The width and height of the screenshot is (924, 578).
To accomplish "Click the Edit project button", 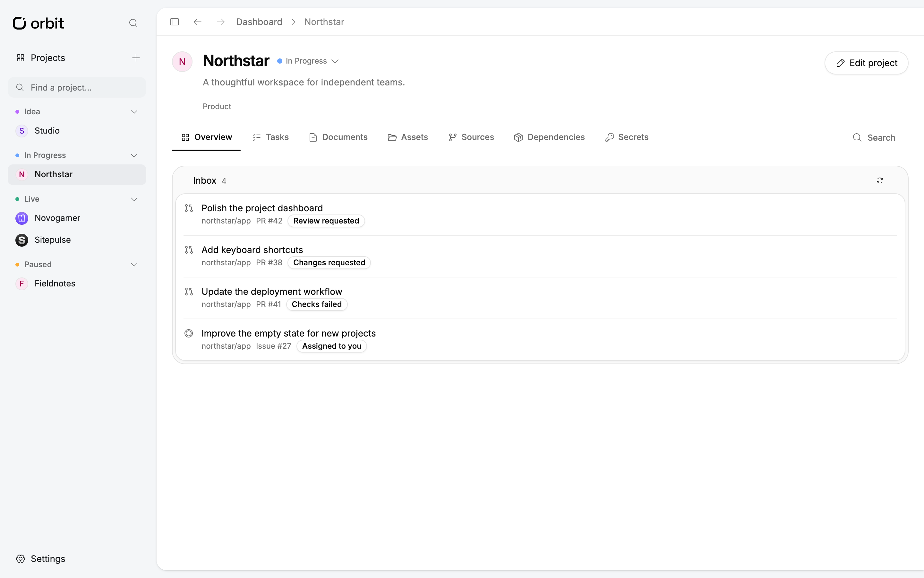I will (x=866, y=63).
